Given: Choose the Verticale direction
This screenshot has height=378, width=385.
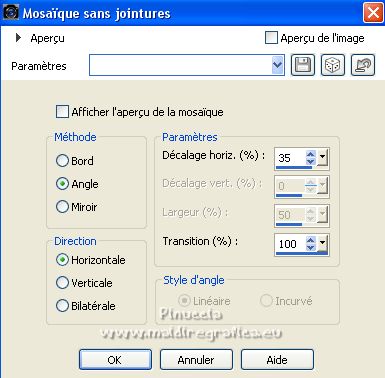Looking at the screenshot, I should click(x=62, y=283).
